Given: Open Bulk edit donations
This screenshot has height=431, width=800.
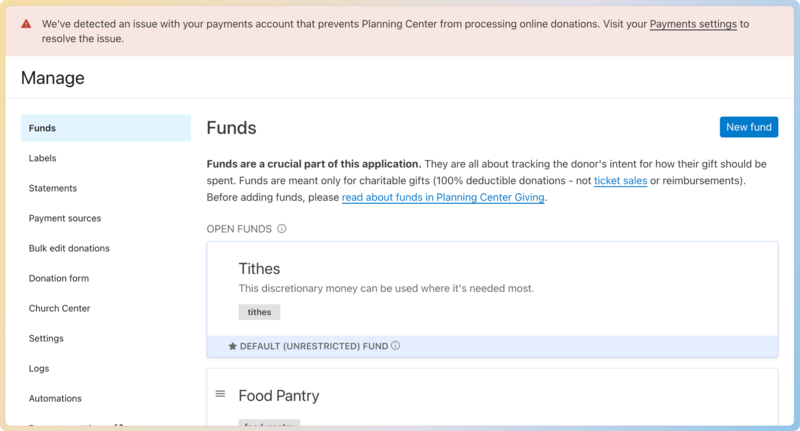Looking at the screenshot, I should (69, 248).
